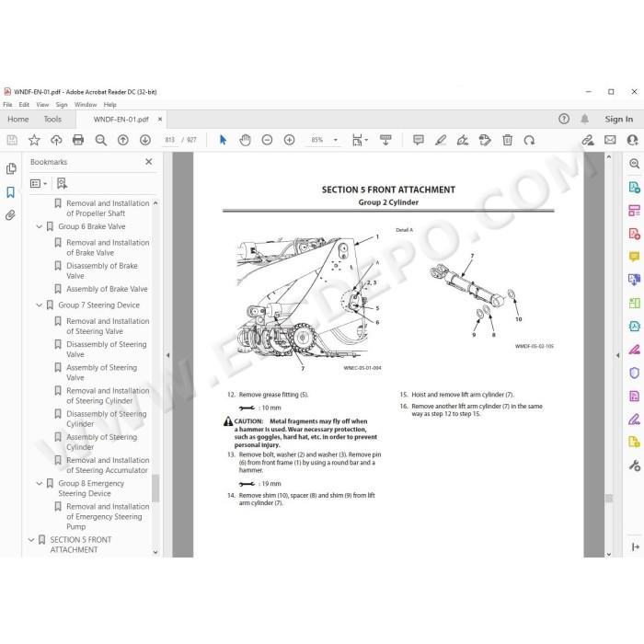Click the document vertical scrollbar thumb

(609, 499)
